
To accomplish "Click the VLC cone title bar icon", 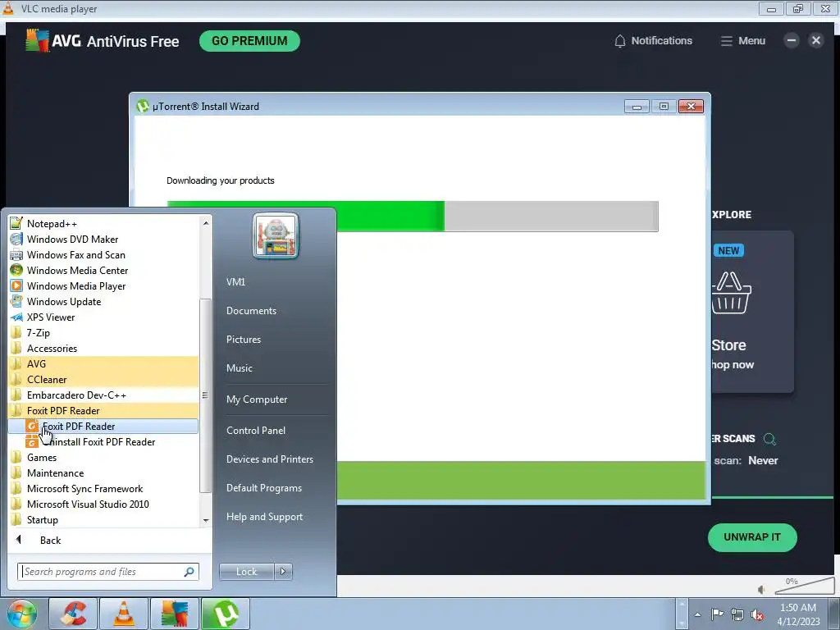I will tap(8, 8).
